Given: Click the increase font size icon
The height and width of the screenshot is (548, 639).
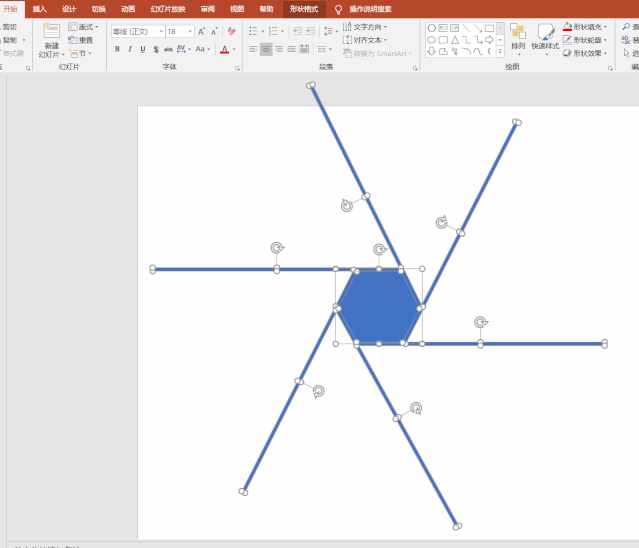Looking at the screenshot, I should (201, 32).
